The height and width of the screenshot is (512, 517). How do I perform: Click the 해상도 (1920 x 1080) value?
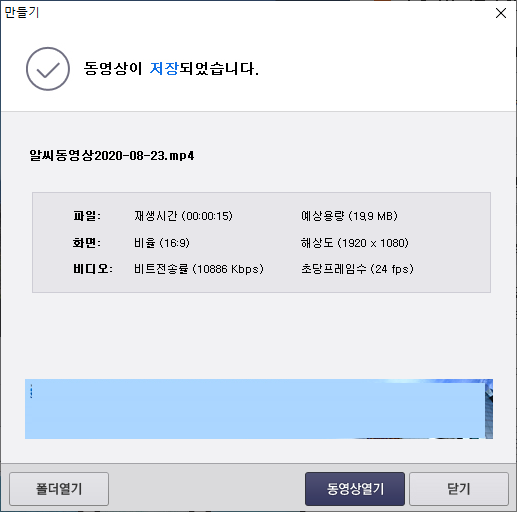[x=355, y=243]
